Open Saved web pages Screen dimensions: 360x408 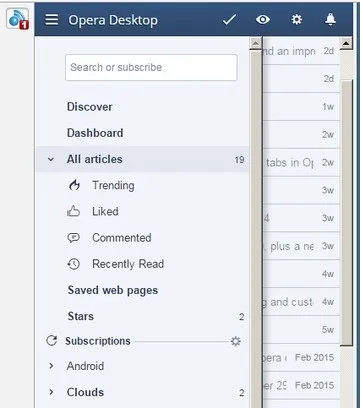point(113,290)
